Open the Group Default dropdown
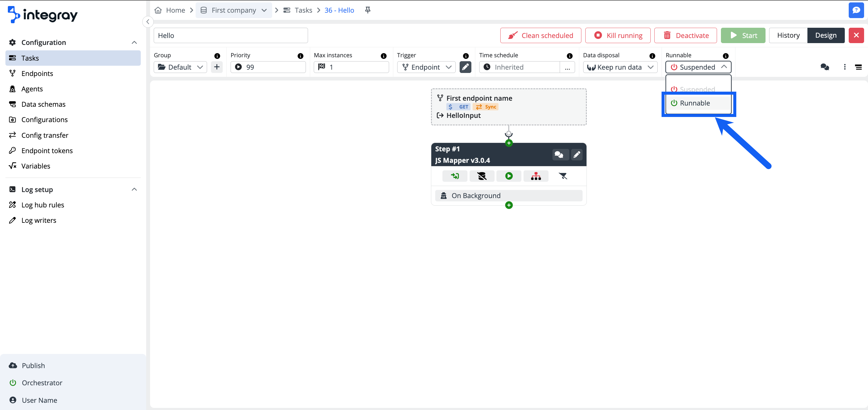 180,67
